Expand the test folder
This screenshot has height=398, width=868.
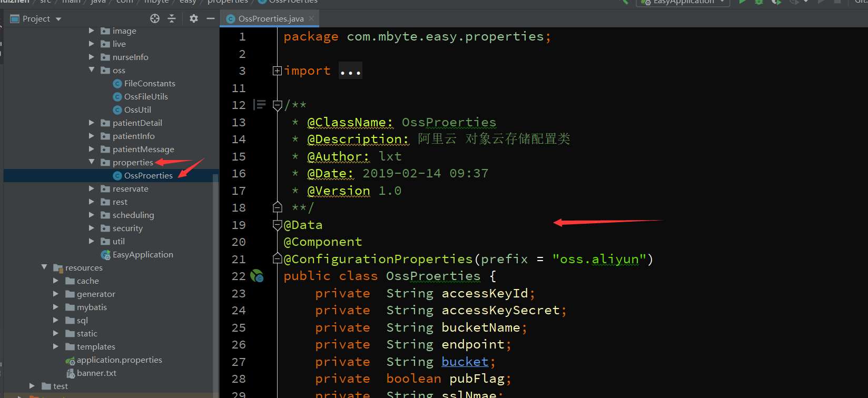[33, 386]
